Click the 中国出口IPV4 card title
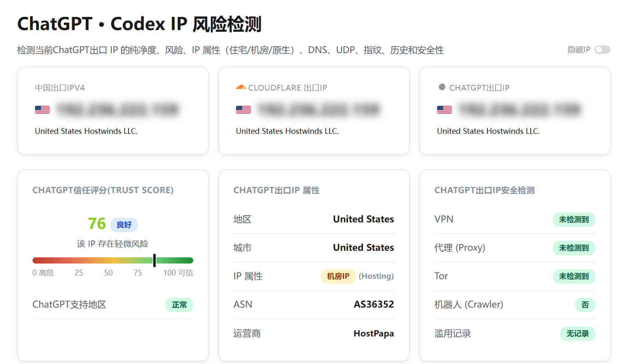The height and width of the screenshot is (364, 618). [60, 88]
